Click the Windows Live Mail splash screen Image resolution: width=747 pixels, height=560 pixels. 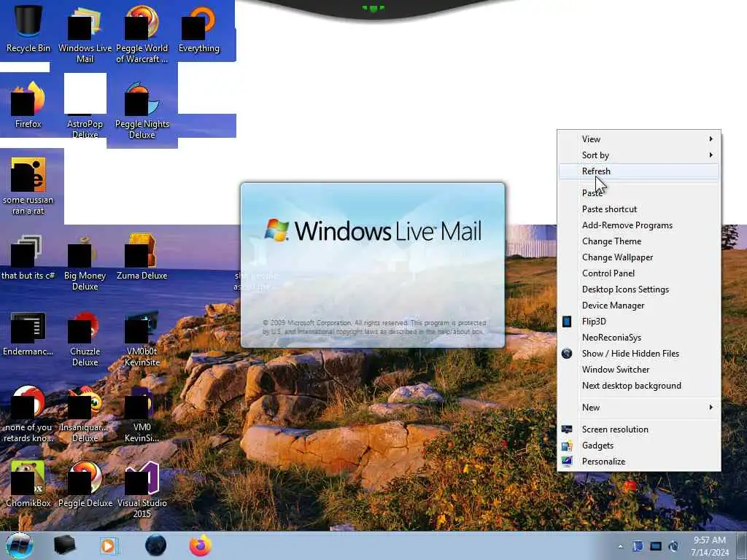coord(373,265)
